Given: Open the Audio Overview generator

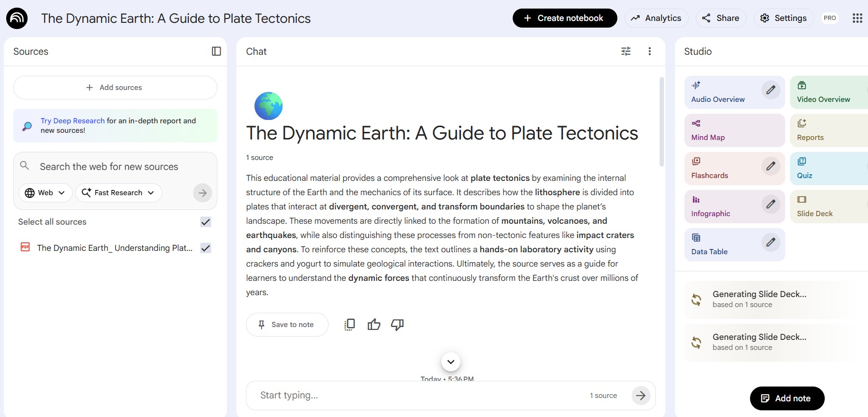Looking at the screenshot, I should tap(718, 92).
